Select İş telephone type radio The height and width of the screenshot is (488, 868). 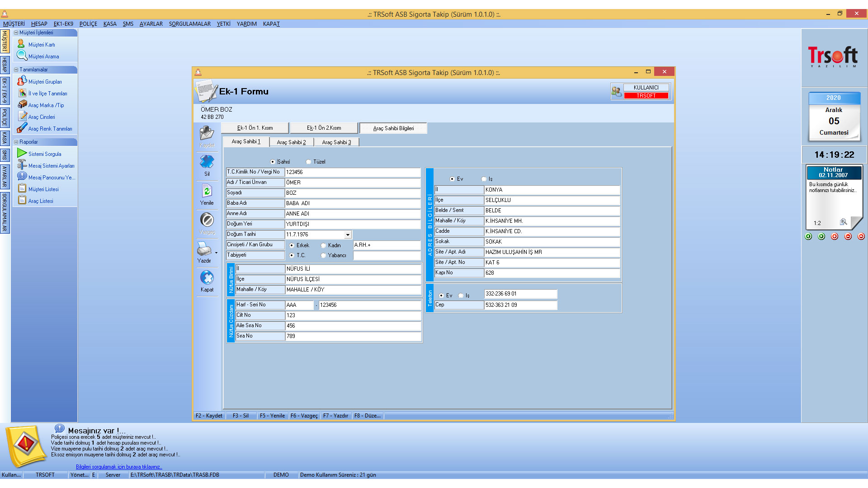click(x=461, y=296)
